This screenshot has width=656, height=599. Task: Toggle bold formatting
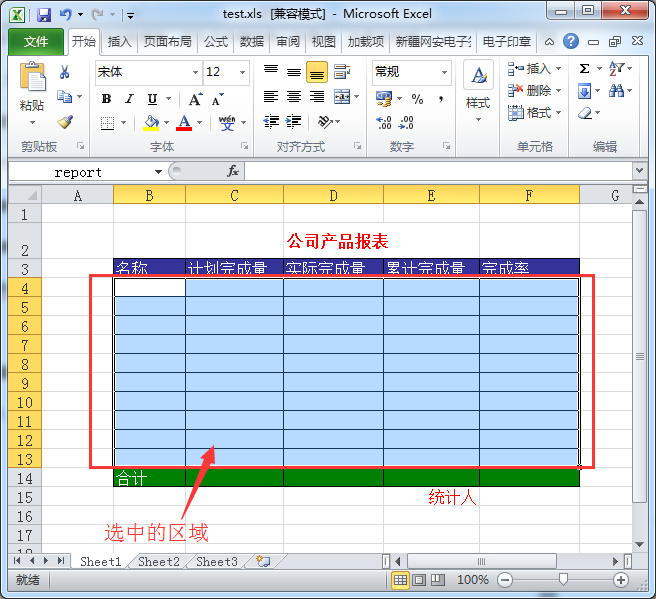pos(106,99)
